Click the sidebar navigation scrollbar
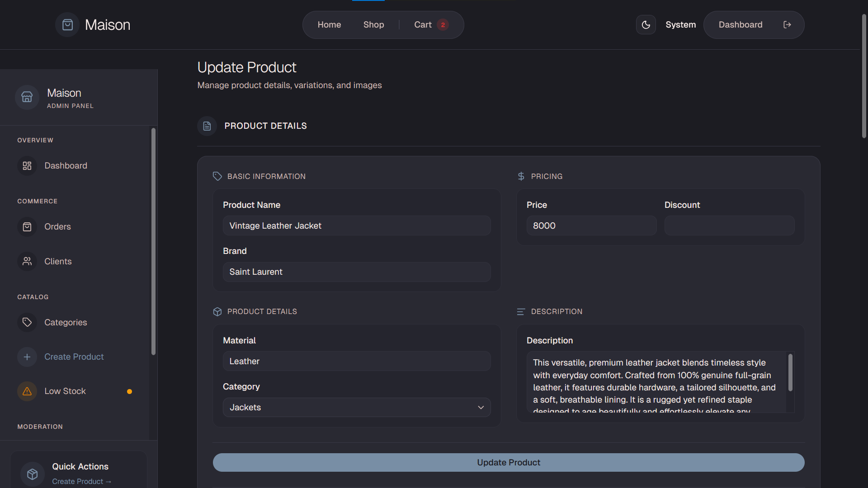 click(153, 242)
